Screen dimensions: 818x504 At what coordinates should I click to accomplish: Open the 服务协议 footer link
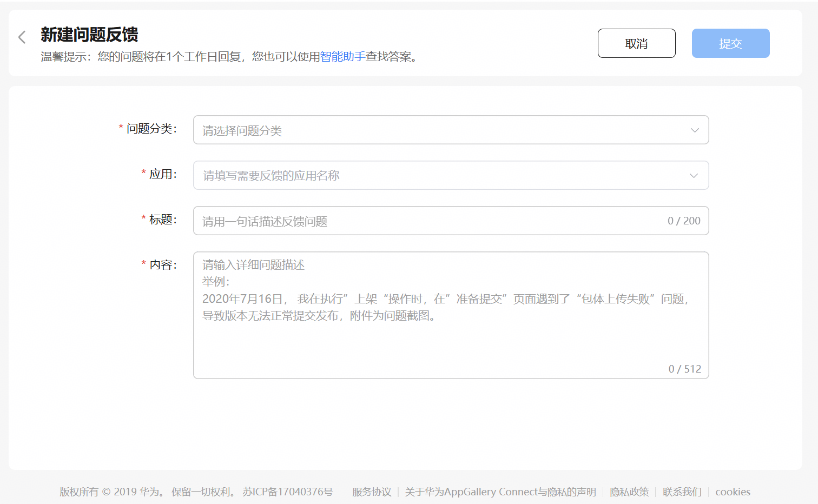(x=372, y=492)
